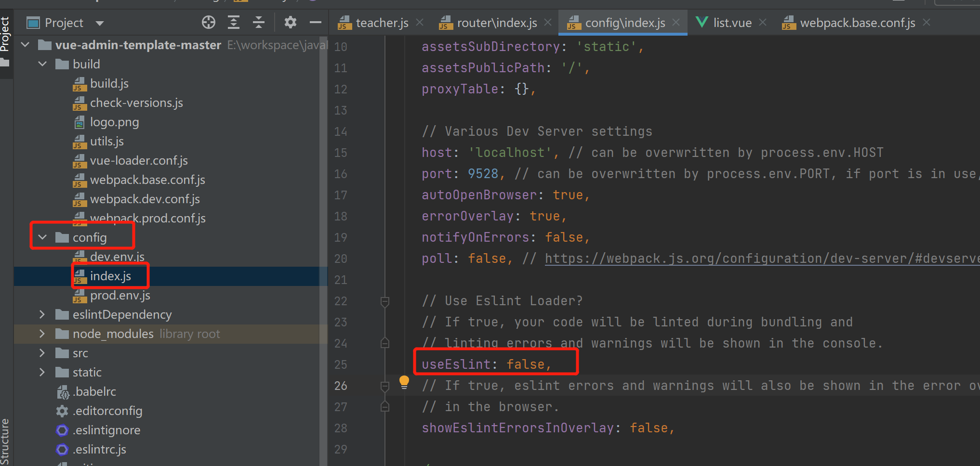Expand the src folder
The image size is (980, 466).
pos(42,353)
